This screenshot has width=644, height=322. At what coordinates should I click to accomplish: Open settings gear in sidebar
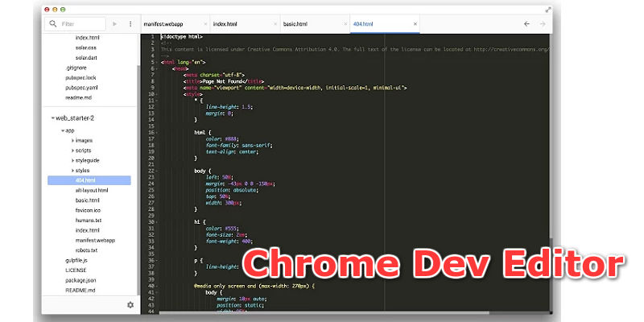130,305
